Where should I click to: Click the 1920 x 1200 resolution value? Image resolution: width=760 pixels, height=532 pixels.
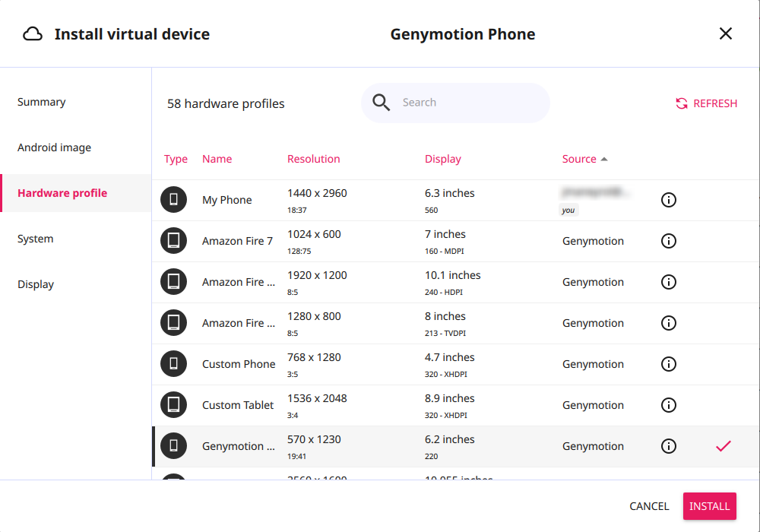pyautogui.click(x=317, y=275)
